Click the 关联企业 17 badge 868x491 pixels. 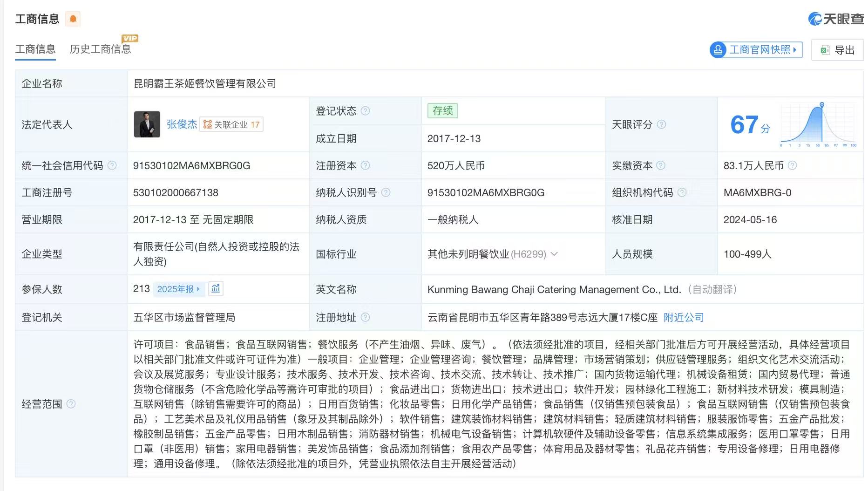click(x=231, y=124)
